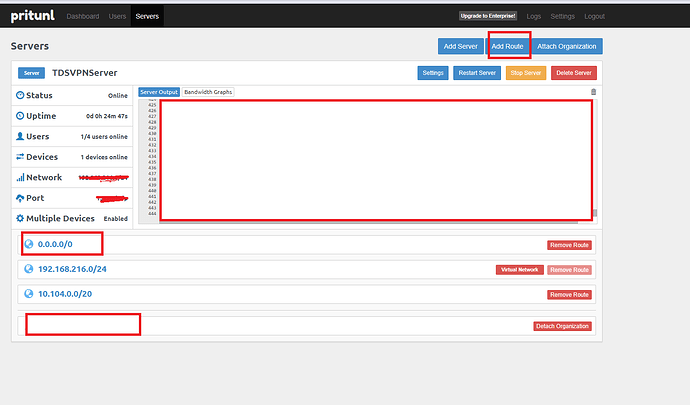Click the pritunl logo
The width and height of the screenshot is (690, 405).
point(32,16)
